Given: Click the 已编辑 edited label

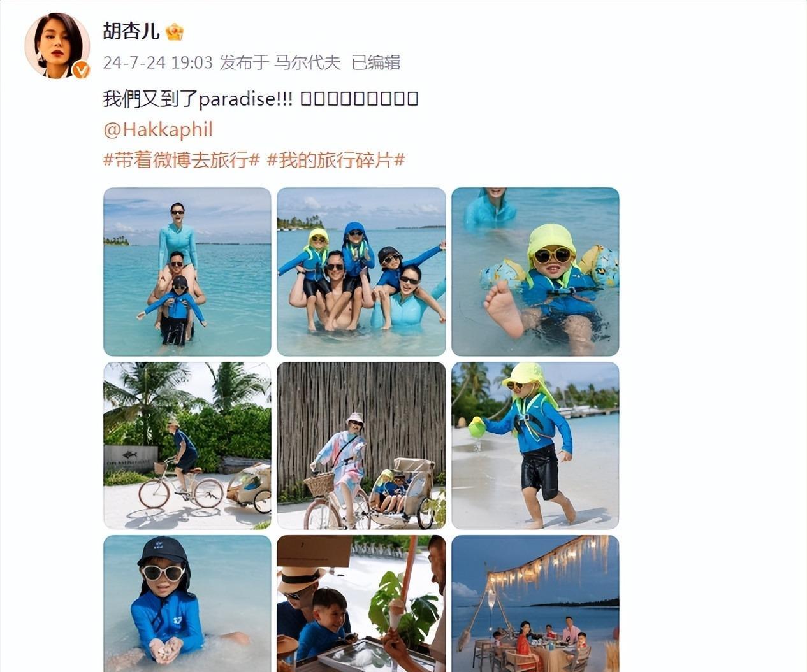Looking at the screenshot, I should point(376,62).
